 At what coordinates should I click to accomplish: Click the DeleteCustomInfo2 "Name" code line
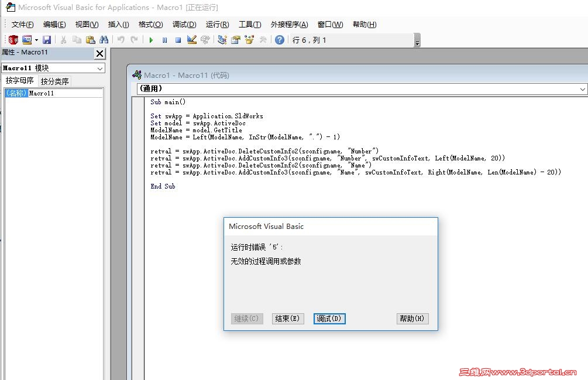(x=261, y=166)
